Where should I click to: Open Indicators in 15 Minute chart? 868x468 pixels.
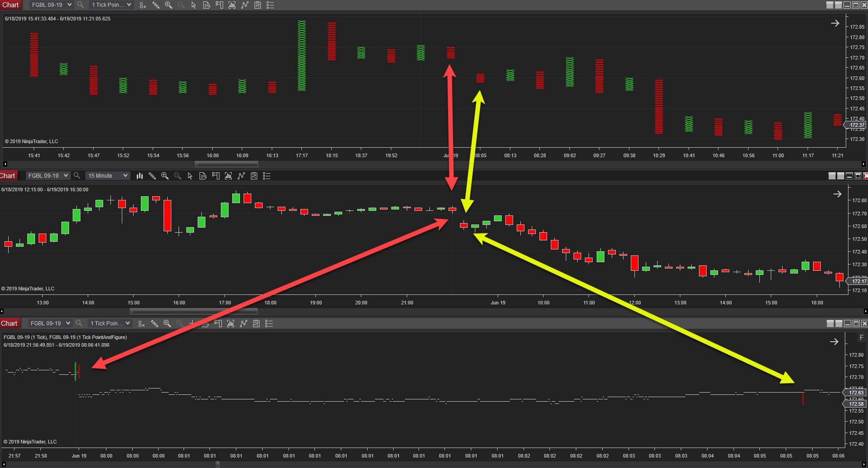pos(241,176)
